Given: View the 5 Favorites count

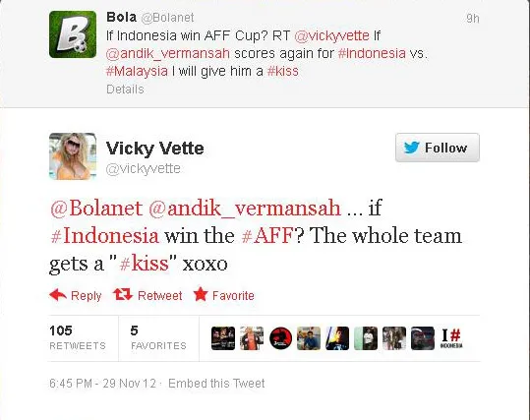Looking at the screenshot, I should [x=158, y=337].
